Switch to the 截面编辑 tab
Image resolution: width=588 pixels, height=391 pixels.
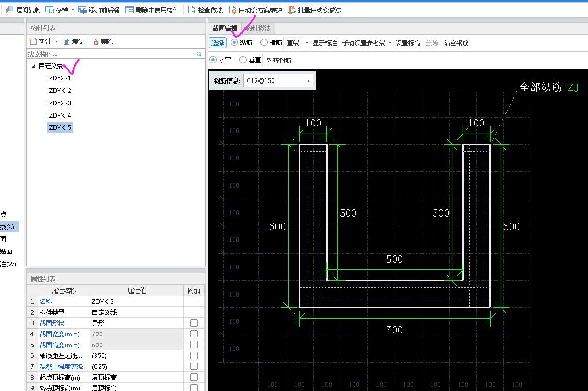tap(224, 28)
